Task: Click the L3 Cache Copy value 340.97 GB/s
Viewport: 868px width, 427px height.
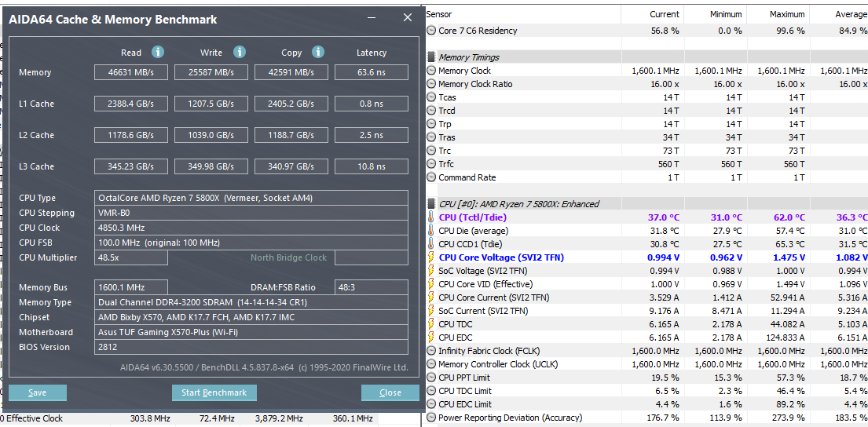Action: pyautogui.click(x=291, y=166)
